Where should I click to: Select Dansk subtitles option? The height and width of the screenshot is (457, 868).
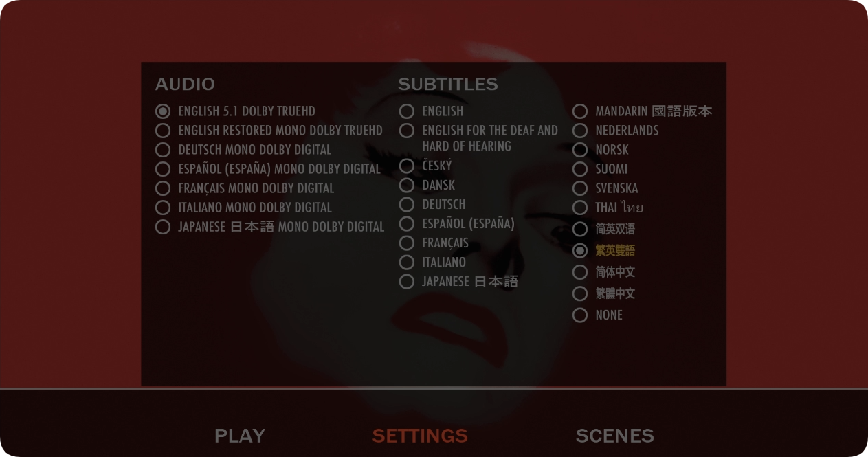click(x=427, y=186)
